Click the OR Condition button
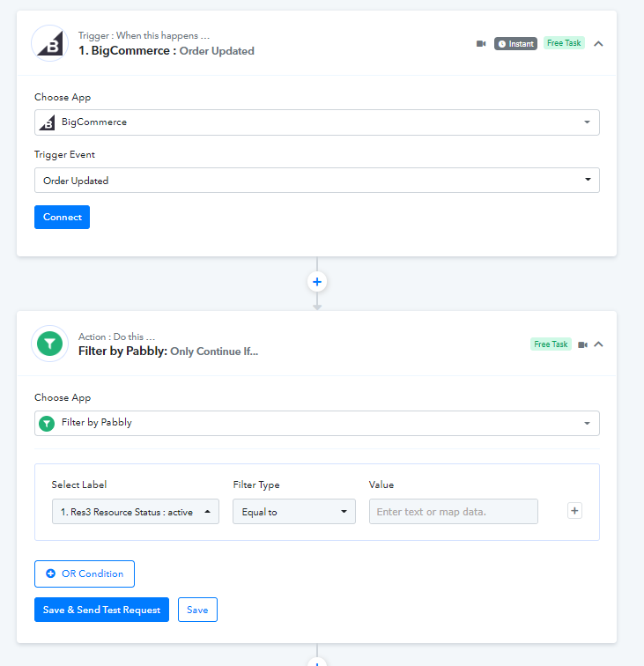 coord(85,573)
